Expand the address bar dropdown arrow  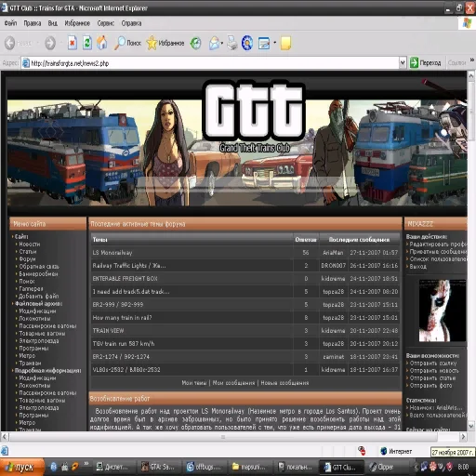coord(403,63)
